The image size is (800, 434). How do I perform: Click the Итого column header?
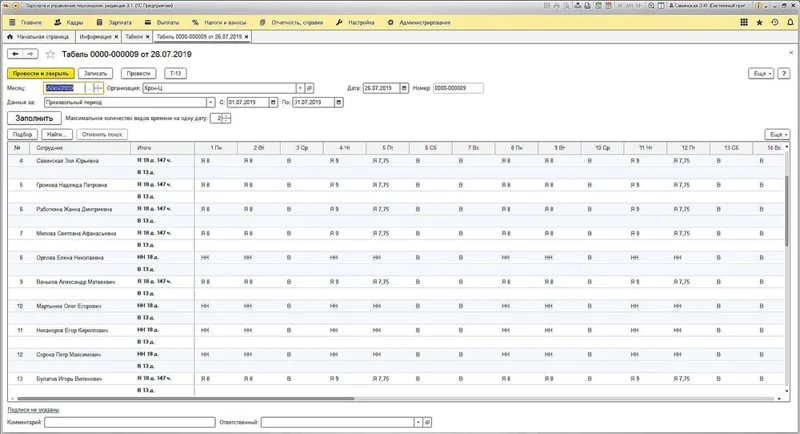[x=162, y=148]
